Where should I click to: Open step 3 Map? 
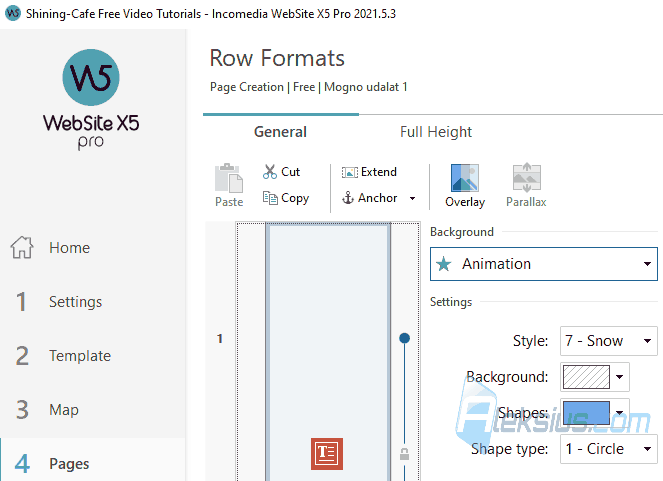click(x=47, y=410)
